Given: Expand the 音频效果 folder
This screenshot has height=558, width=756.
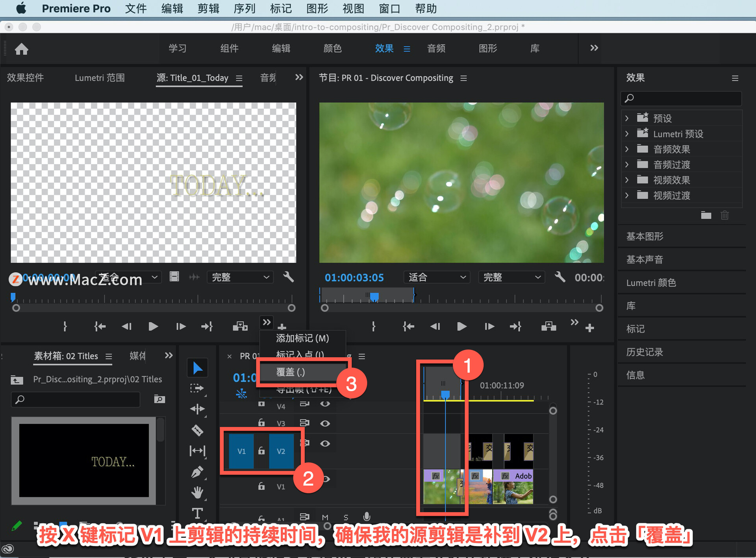Looking at the screenshot, I should coord(627,149).
